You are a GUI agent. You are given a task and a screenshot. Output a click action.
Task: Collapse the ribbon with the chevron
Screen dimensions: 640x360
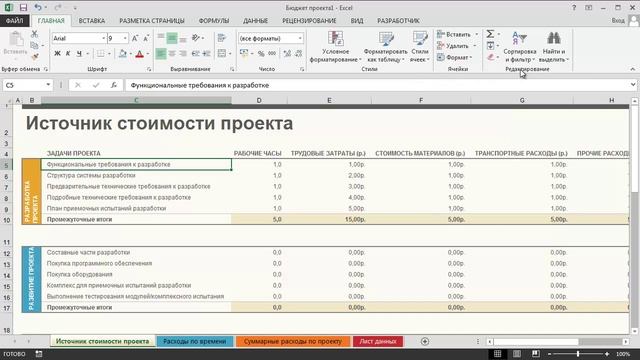pyautogui.click(x=633, y=69)
